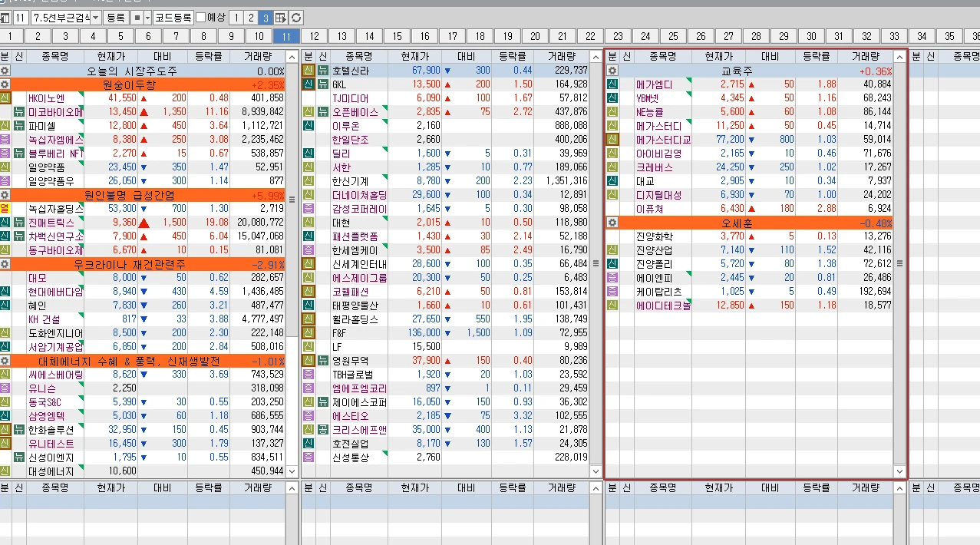Switch to tab 12
The width and height of the screenshot is (980, 545).
tap(315, 36)
